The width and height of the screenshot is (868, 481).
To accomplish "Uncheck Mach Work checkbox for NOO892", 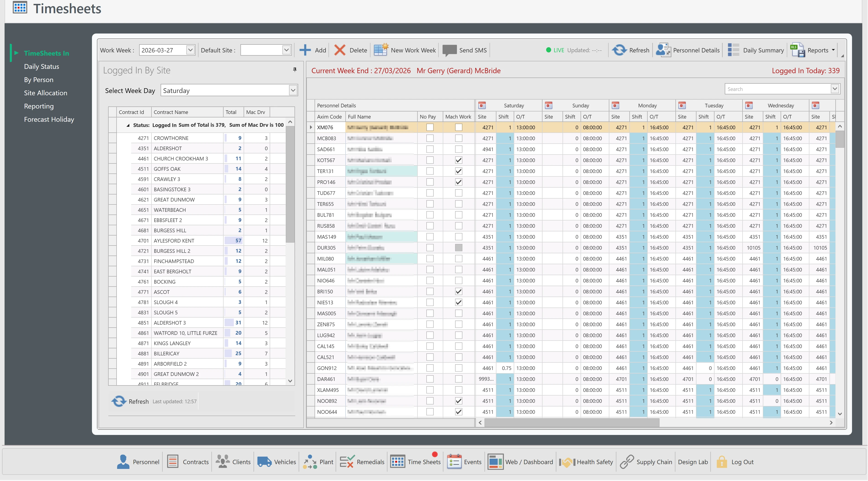I will click(459, 401).
